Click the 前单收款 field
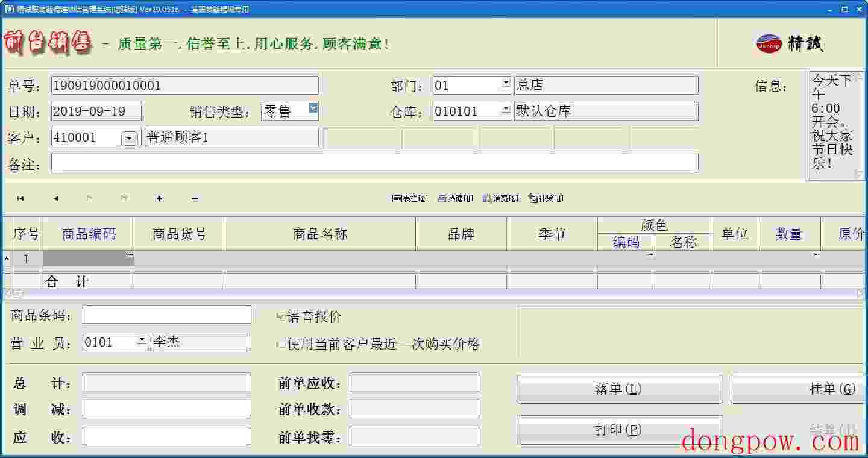The height and width of the screenshot is (458, 868). point(414,409)
